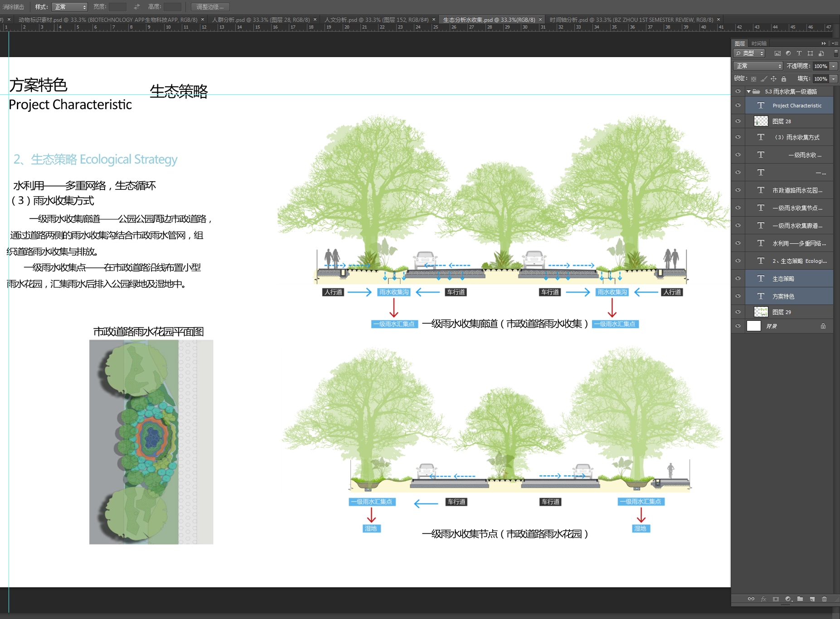Image resolution: width=840 pixels, height=619 pixels.
Task: Open layer style fx menu
Action: (x=763, y=599)
